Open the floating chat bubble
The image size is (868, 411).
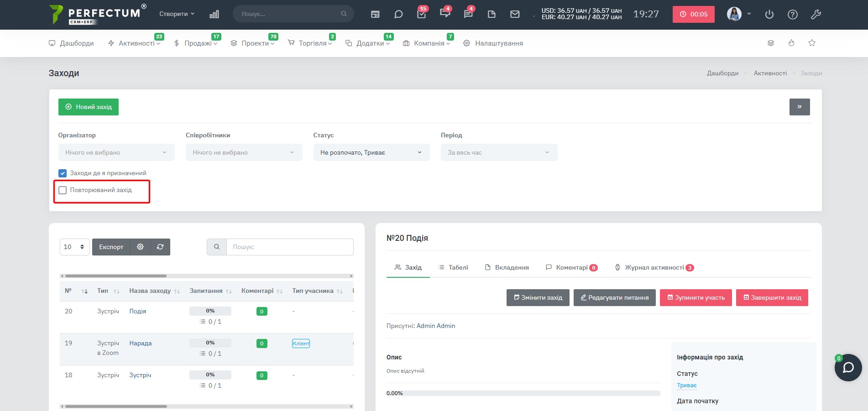coord(848,368)
